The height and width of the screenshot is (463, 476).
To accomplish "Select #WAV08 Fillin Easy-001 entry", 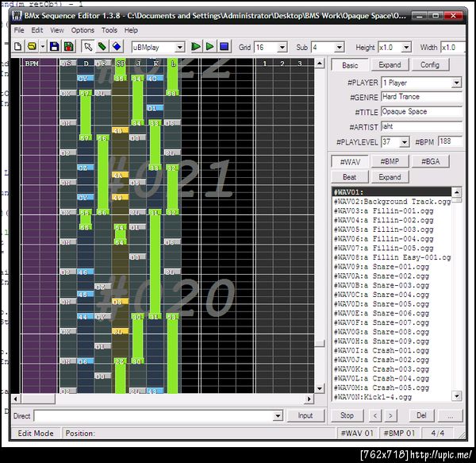I will (x=392, y=257).
